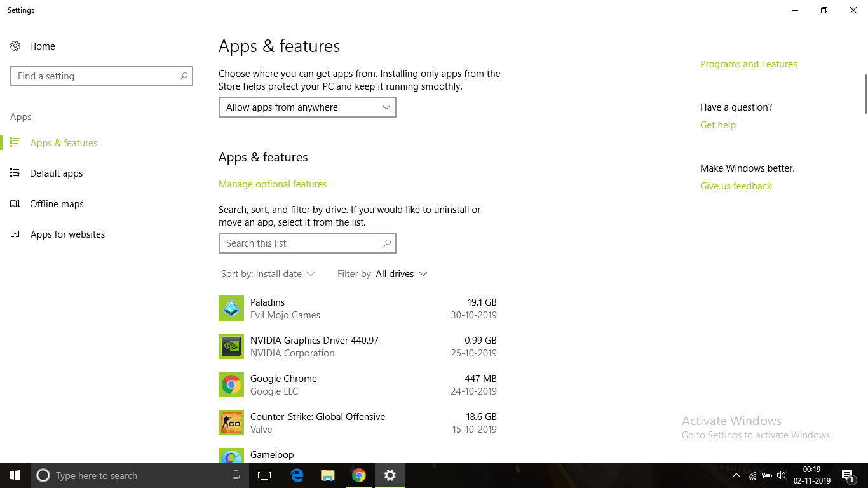
Task: Click the NVIDIA Graphics Driver app icon
Action: click(x=231, y=346)
